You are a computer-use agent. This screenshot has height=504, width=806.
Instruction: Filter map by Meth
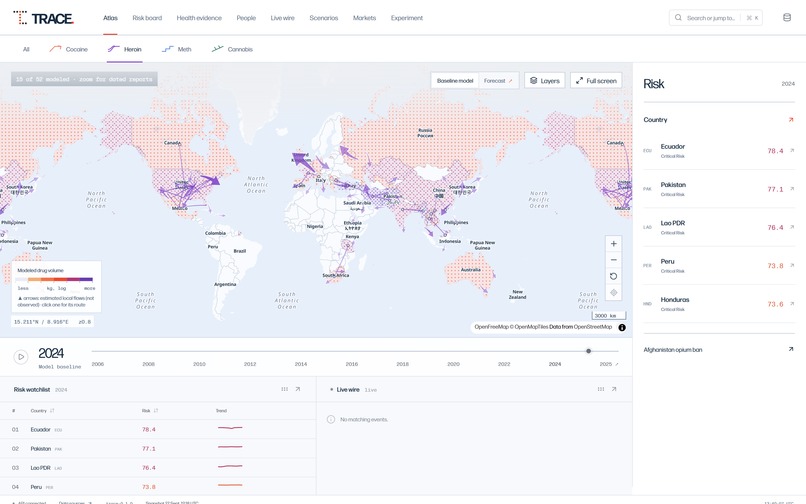click(176, 49)
